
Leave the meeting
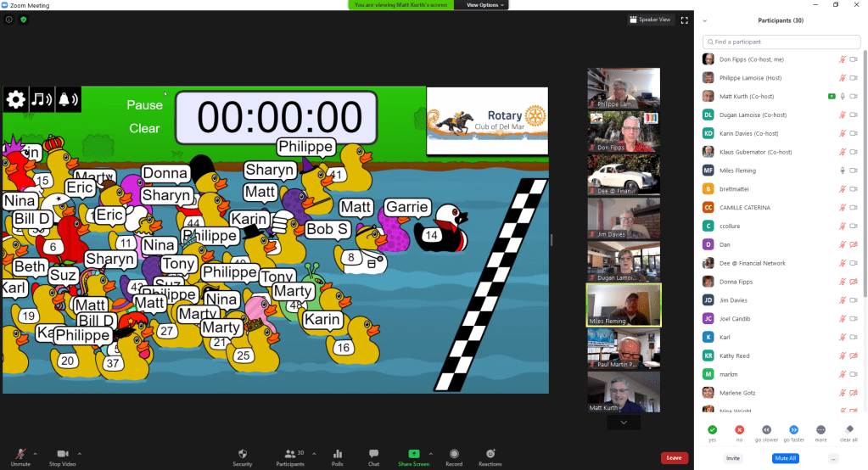[674, 458]
